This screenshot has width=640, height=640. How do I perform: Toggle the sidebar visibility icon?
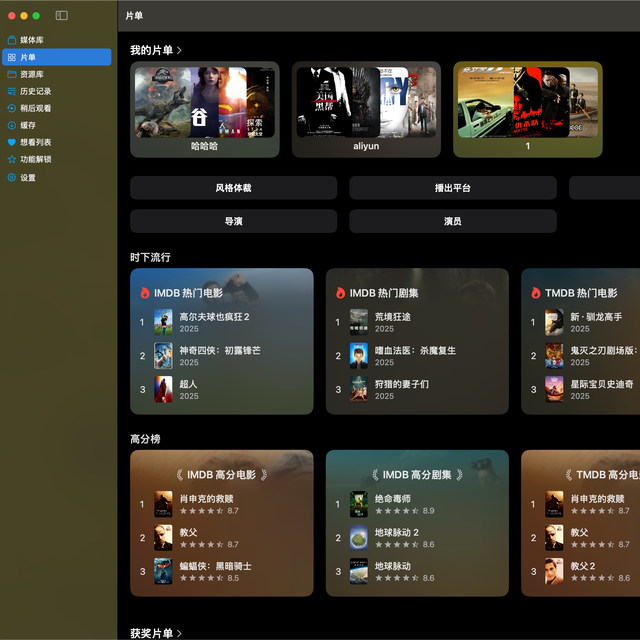tap(62, 16)
